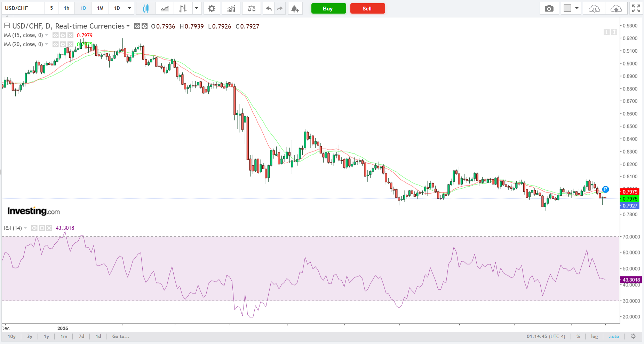Screen dimensions: 644x344
Task: Open the bar style dropdown arrow
Action: coord(197,8)
